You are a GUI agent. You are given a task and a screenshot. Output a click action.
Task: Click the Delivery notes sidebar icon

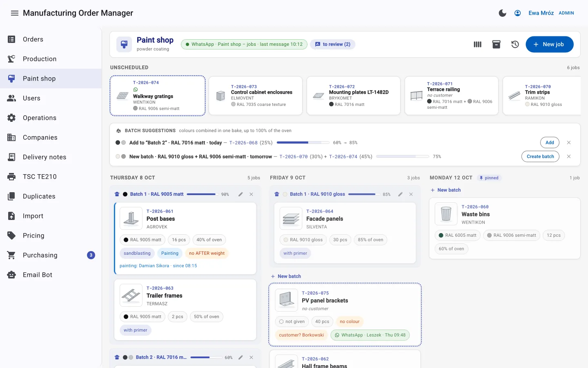point(11,157)
